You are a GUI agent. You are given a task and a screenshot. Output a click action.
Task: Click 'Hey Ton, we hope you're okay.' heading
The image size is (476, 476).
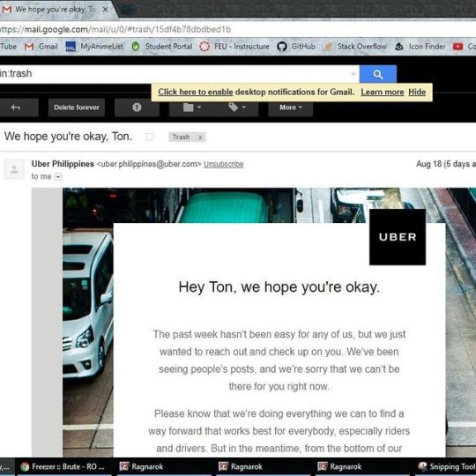[279, 286]
